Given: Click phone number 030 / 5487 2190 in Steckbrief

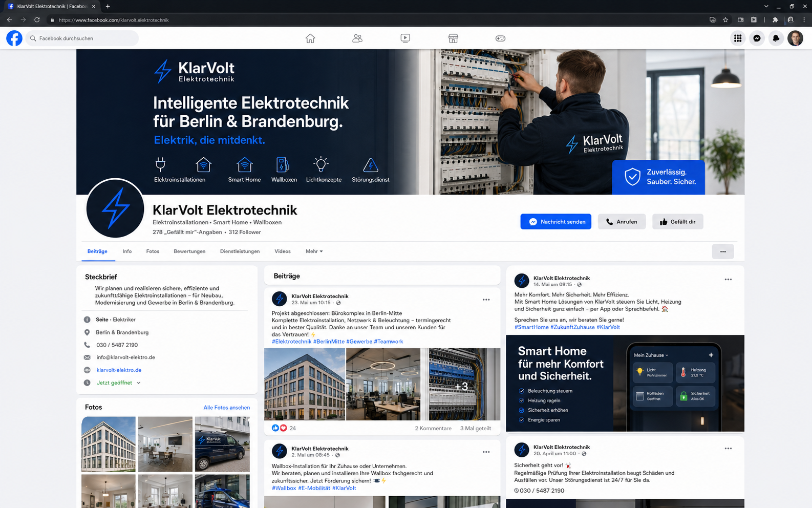Looking at the screenshot, I should coord(117,345).
